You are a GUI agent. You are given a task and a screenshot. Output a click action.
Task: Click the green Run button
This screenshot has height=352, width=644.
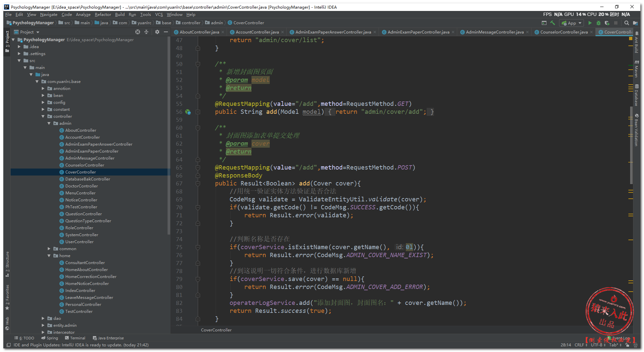point(590,23)
